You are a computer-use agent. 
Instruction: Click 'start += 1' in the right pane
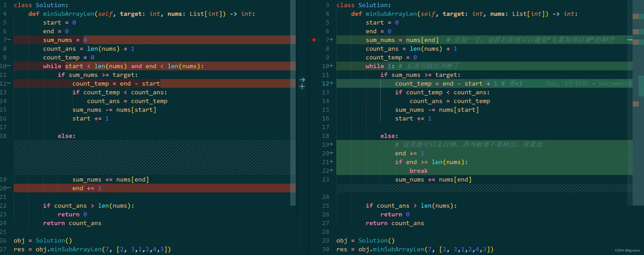click(x=413, y=118)
